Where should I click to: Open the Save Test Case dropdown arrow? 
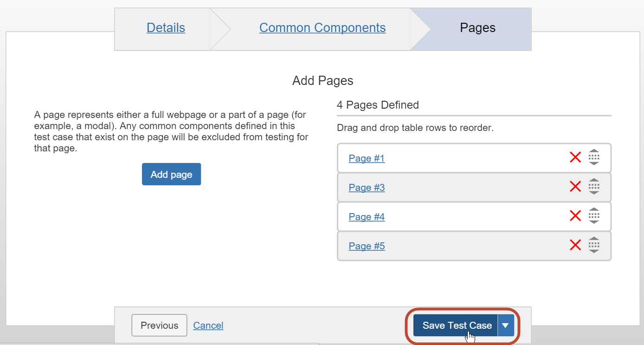[x=505, y=325]
